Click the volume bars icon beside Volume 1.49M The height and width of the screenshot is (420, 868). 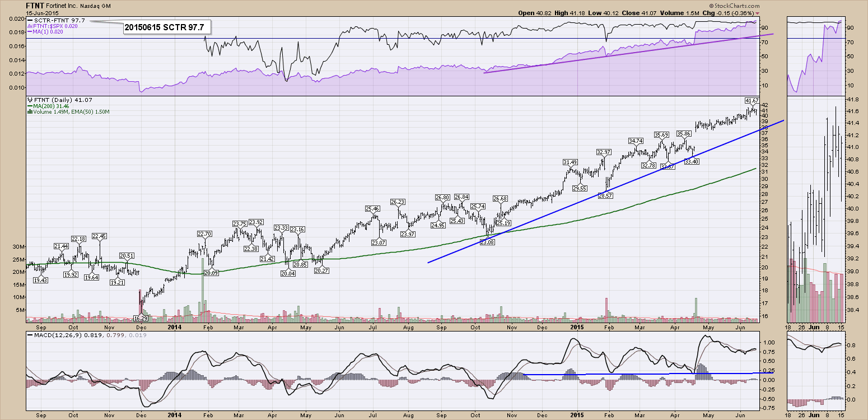pos(30,112)
